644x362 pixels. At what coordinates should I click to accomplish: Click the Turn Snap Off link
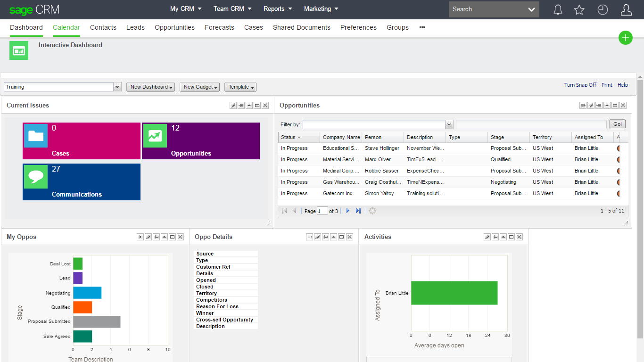coord(580,85)
